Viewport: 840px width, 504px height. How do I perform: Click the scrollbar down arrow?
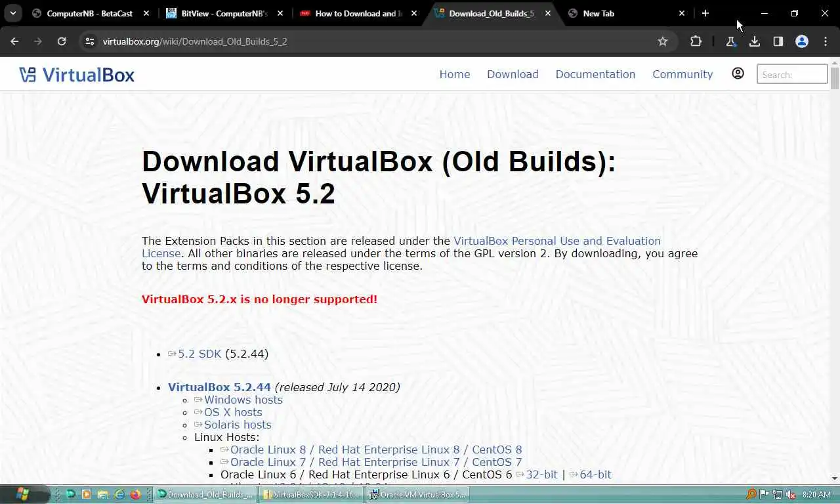(x=835, y=478)
